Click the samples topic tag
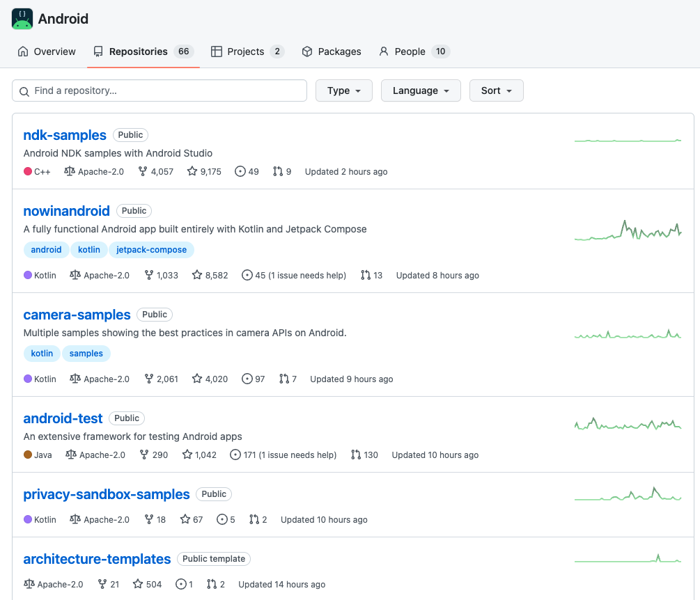Viewport: 700px width, 600px height. point(86,354)
